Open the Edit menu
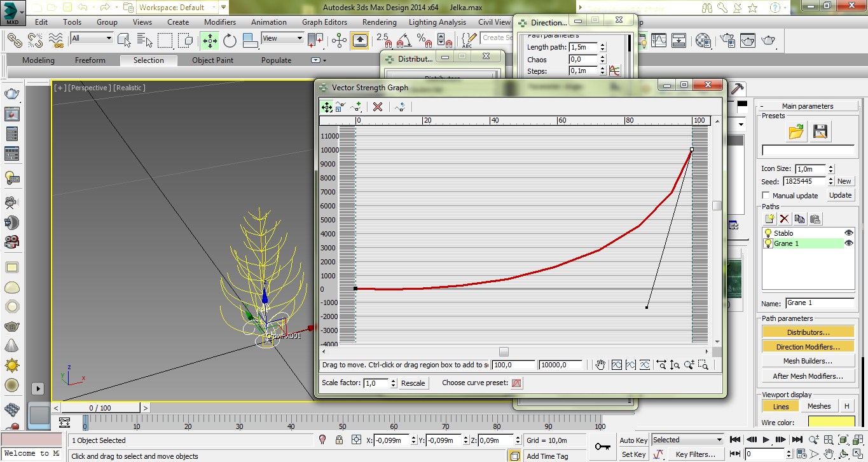The width and height of the screenshot is (868, 462). tap(41, 22)
